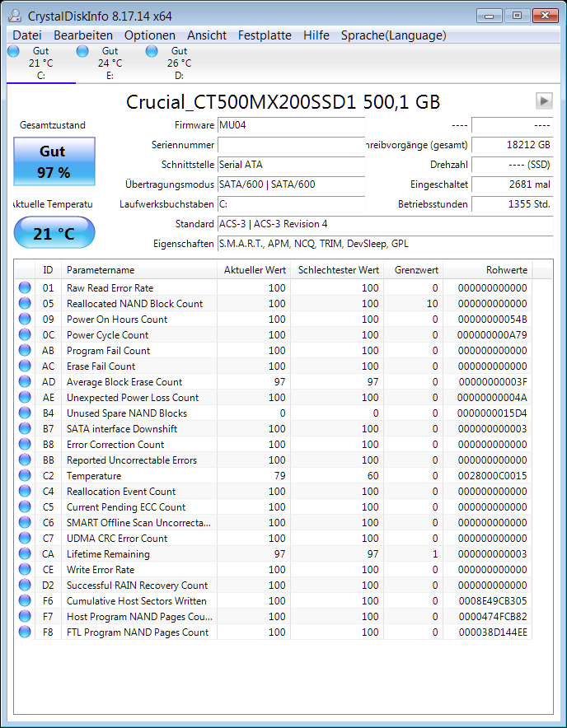
Task: Click status orb for Reallocated NAND Block Count
Action: pos(25,304)
